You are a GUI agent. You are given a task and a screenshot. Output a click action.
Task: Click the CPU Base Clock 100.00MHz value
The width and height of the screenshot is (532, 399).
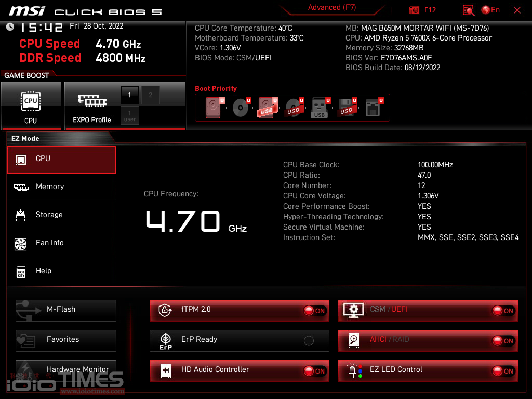[435, 165]
